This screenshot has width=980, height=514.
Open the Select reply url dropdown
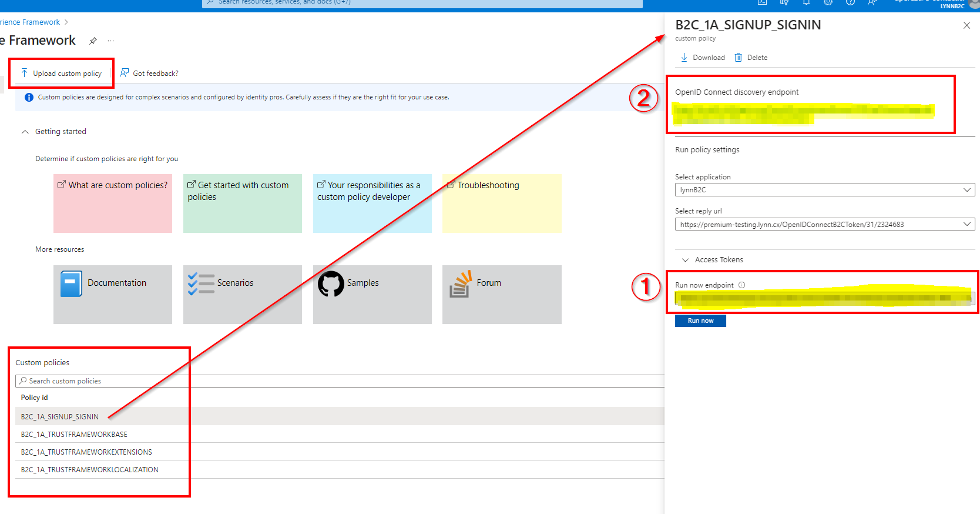pyautogui.click(x=824, y=225)
